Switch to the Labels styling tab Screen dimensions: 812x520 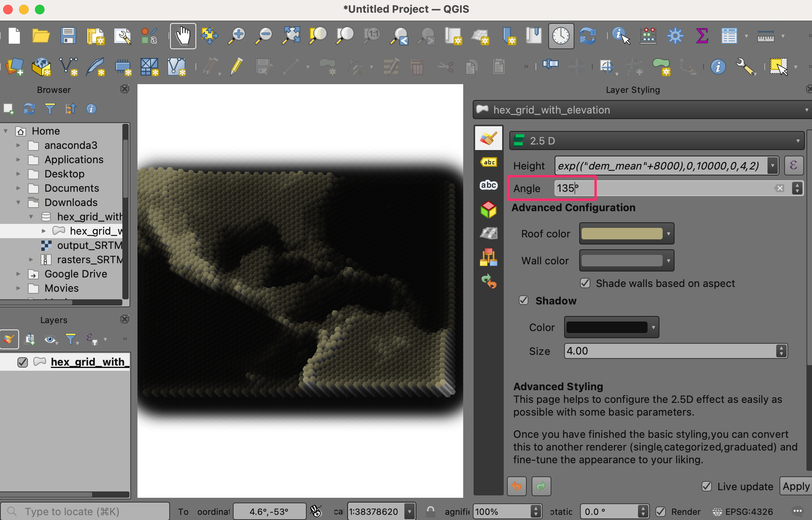[x=489, y=162]
